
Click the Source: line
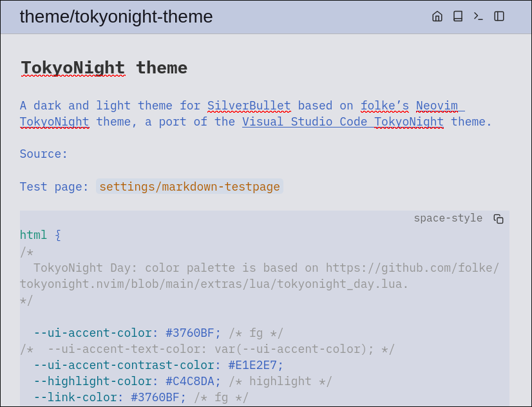pos(44,154)
